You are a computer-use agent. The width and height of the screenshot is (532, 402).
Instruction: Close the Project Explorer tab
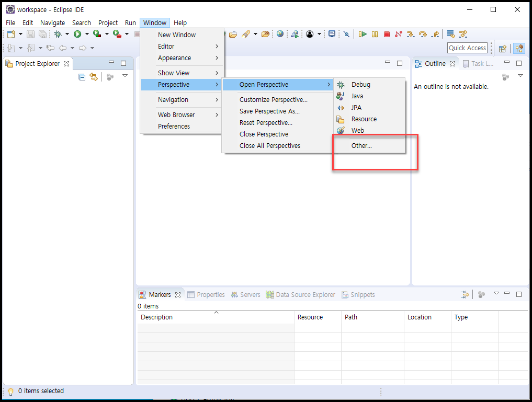(x=66, y=64)
